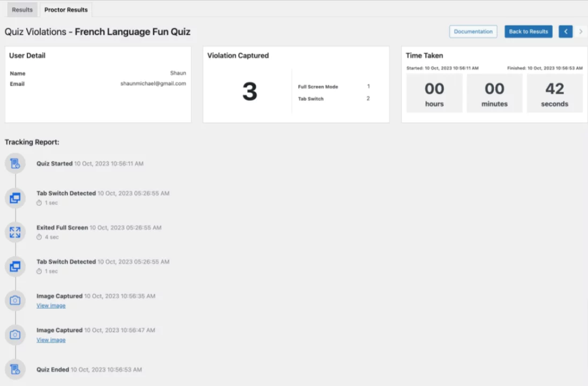This screenshot has width=588, height=386.
Task: Click the email shaunmichael@gmail.com
Action: tap(153, 83)
